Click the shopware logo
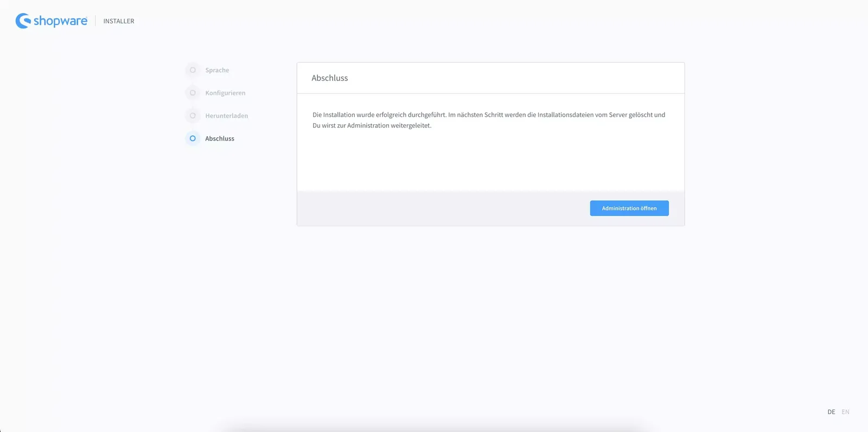The width and height of the screenshot is (868, 432). coord(52,21)
